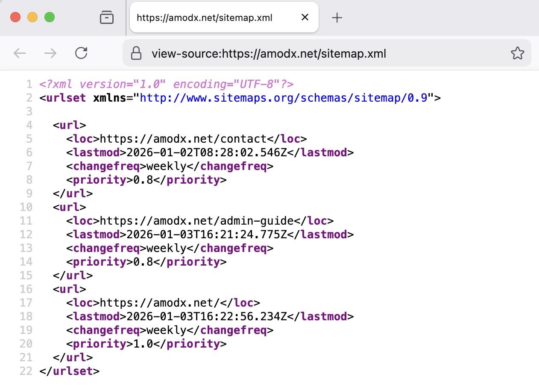539x392 pixels.
Task: Close the sitemap.xml tab with its X
Action: pyautogui.click(x=305, y=17)
